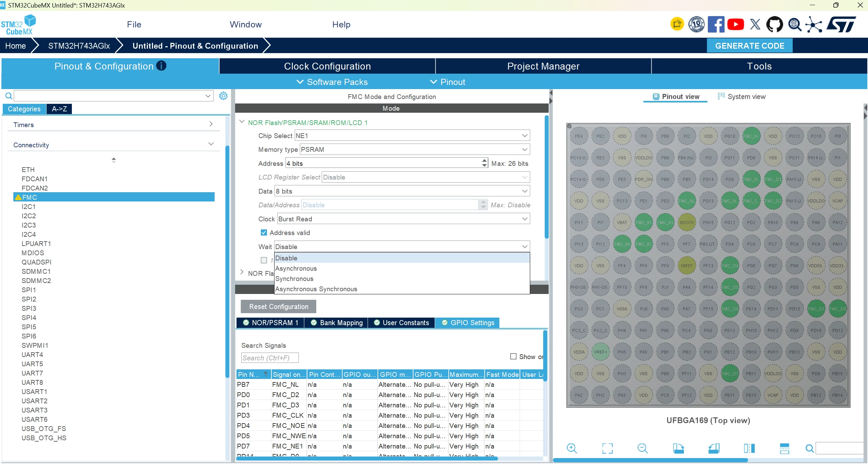Viewport: 868px width, 467px height.
Task: Click the Facebook icon in header
Action: click(x=716, y=24)
